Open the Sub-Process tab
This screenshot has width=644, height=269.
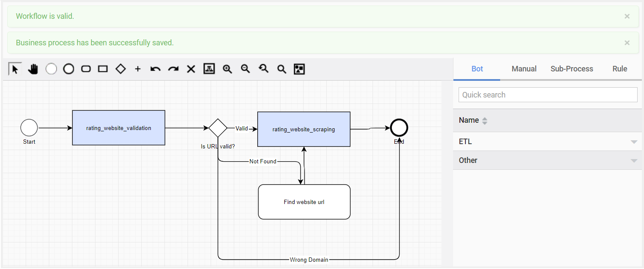tap(572, 69)
